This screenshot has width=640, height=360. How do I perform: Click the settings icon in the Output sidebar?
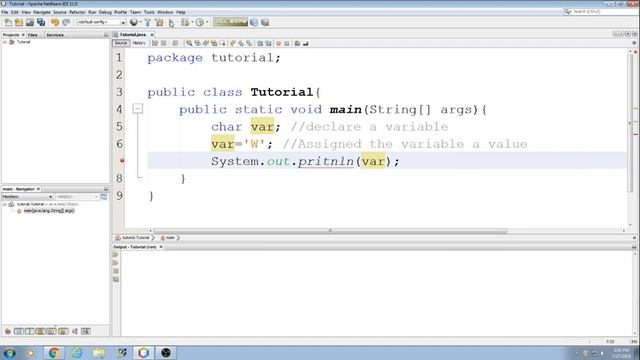pyautogui.click(x=116, y=280)
